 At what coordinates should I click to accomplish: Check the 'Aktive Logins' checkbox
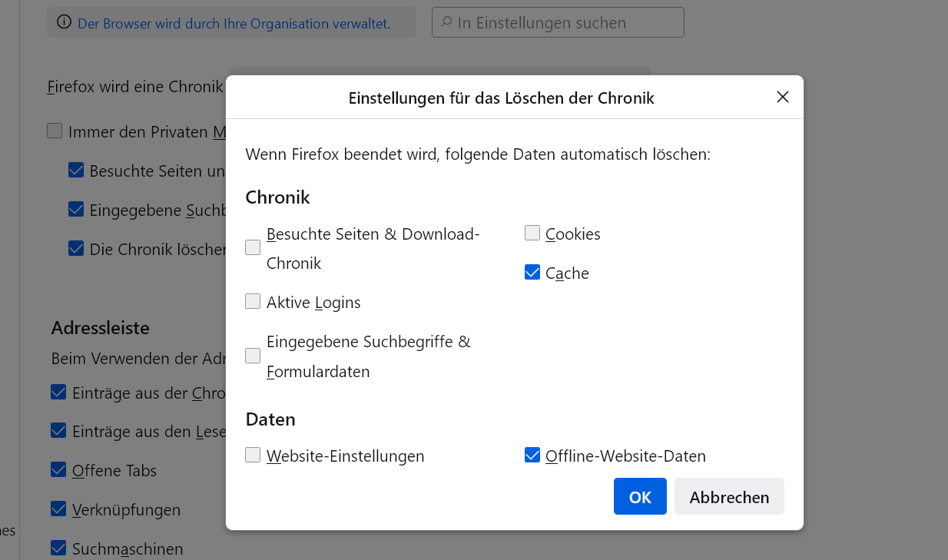pyautogui.click(x=253, y=301)
